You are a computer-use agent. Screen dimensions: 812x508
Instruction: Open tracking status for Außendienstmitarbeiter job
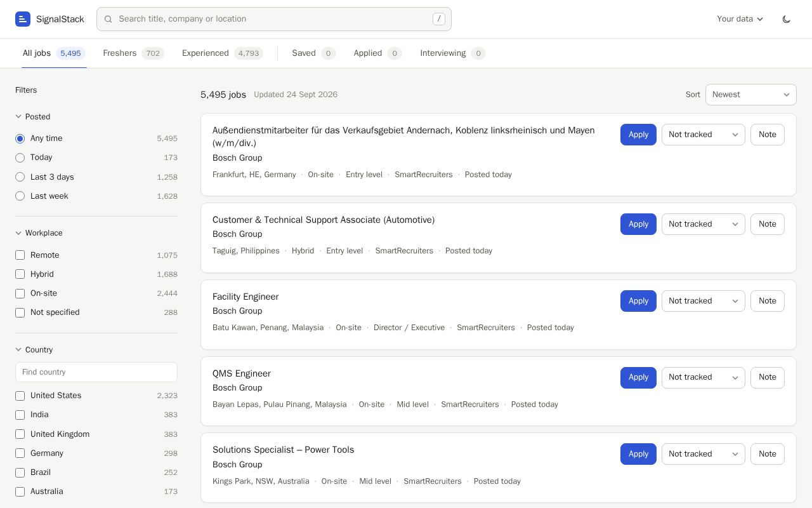coord(704,135)
